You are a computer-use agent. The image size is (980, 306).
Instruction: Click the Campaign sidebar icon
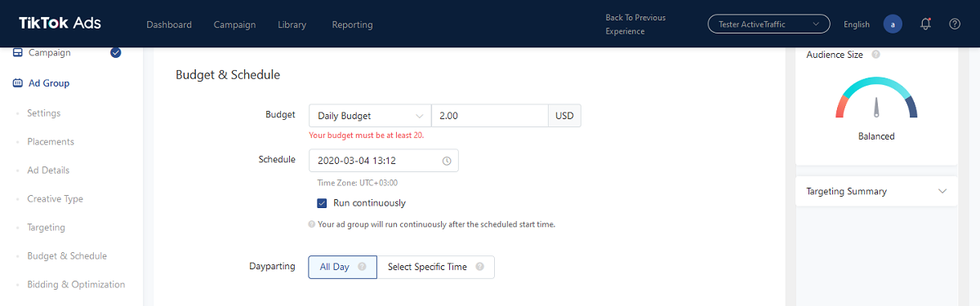coord(18,53)
